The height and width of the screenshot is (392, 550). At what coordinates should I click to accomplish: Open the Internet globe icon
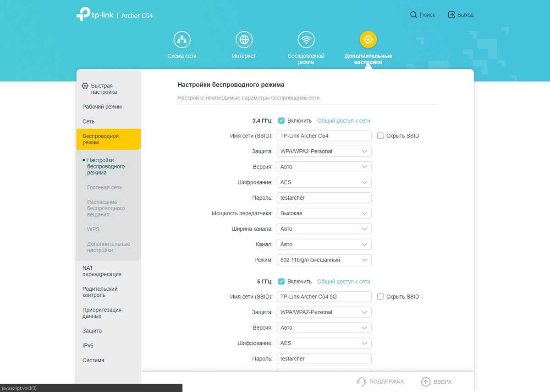pos(244,40)
